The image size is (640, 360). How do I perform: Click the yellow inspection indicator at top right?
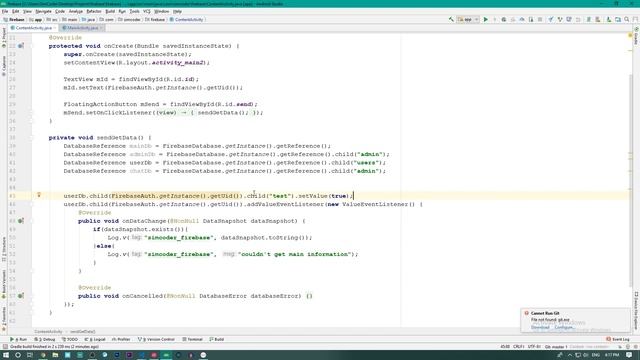[x=630, y=36]
